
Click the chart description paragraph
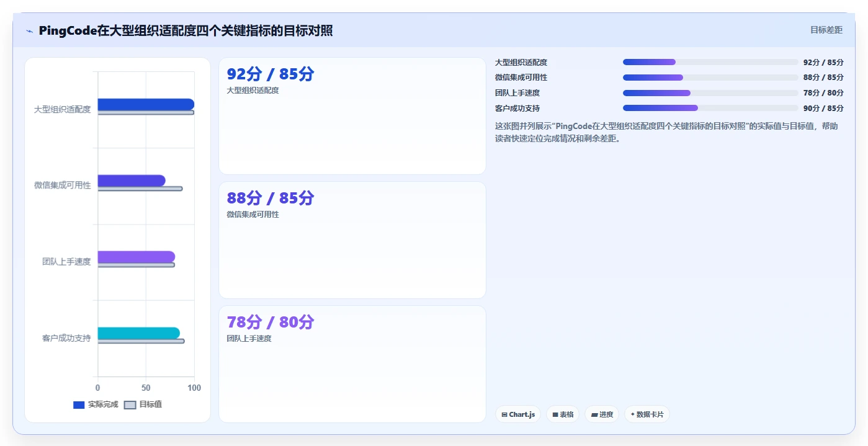(x=668, y=132)
